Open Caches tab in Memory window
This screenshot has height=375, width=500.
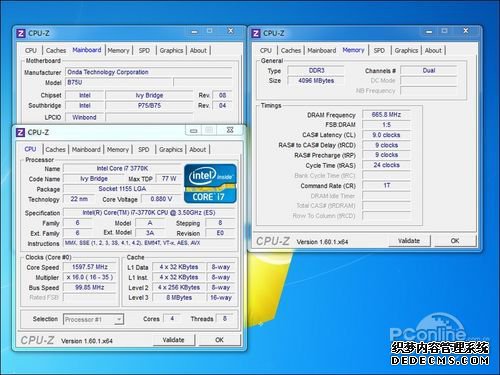pos(291,51)
